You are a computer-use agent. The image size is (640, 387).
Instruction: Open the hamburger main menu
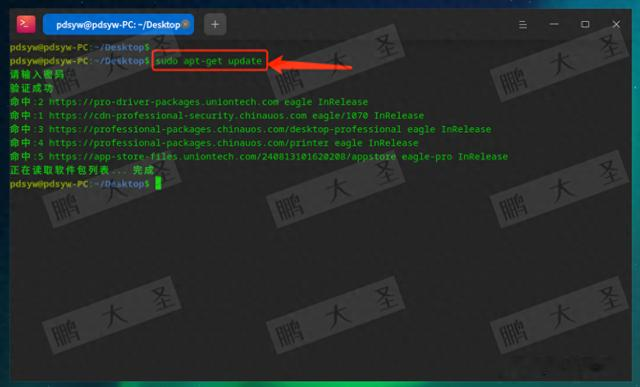coord(522,24)
